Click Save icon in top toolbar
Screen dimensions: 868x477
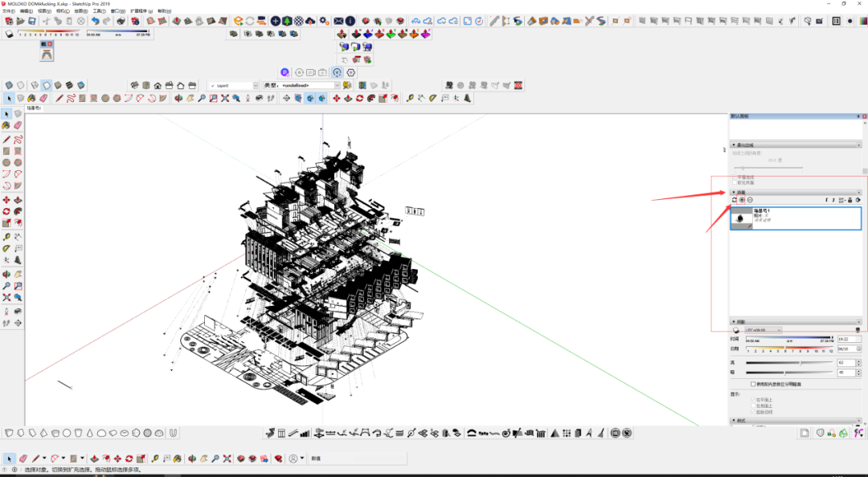coord(32,21)
